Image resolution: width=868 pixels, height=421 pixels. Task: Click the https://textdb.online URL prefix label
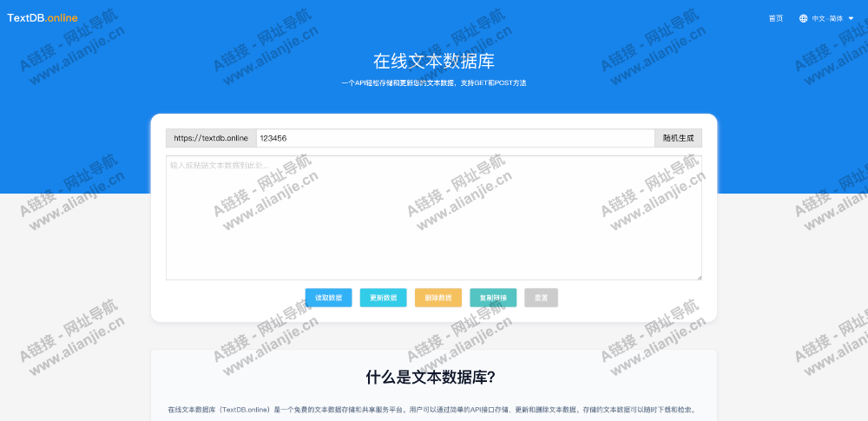[211, 138]
